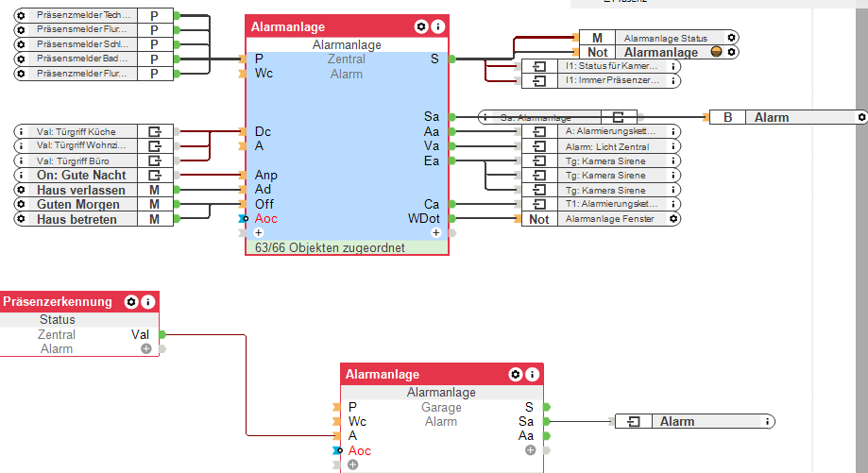Click connector arrow icon of Val: Türgriff Küche
The width and height of the screenshot is (868, 473).
pyautogui.click(x=155, y=131)
